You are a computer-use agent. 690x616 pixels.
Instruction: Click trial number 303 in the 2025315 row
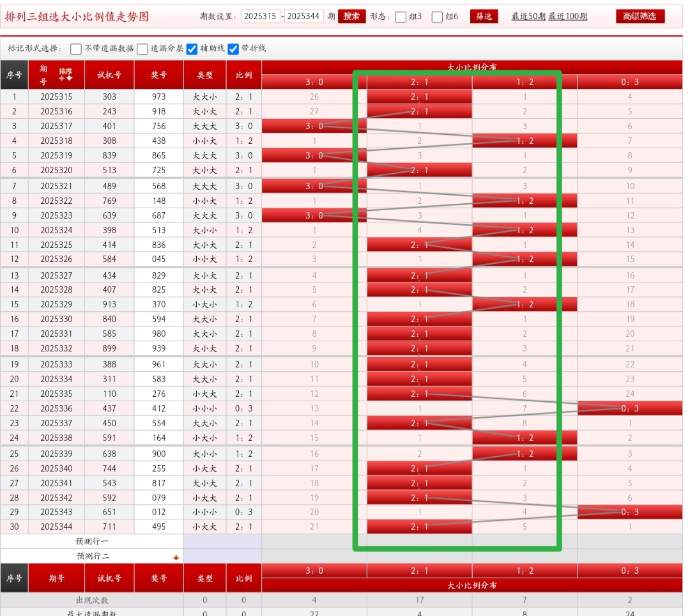109,96
